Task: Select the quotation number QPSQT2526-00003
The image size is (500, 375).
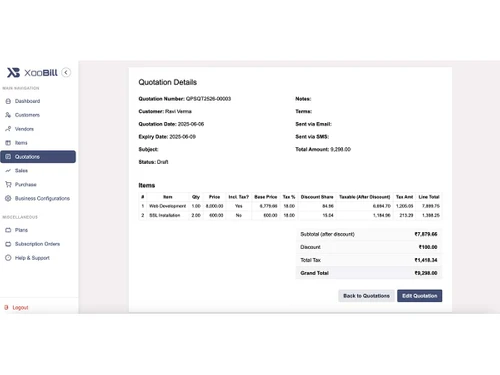Action: click(208, 99)
